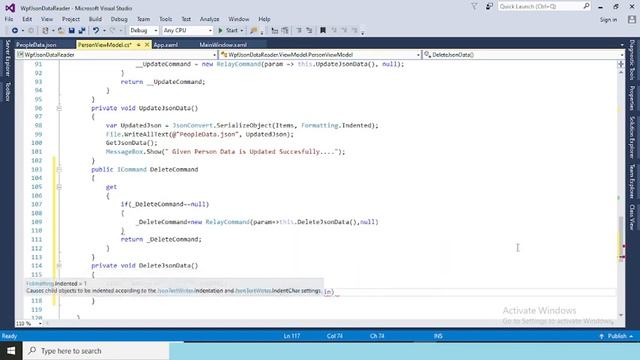Save the current file with Save icon
This screenshot has width=640, height=360.
point(71,30)
